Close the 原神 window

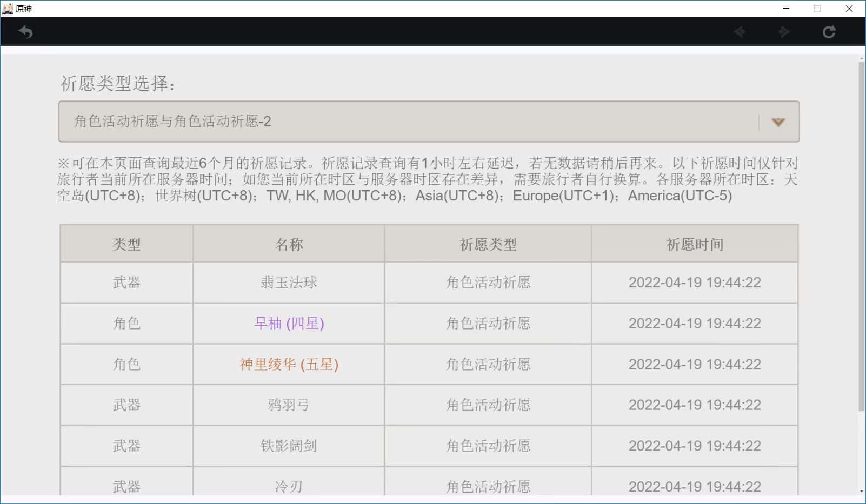(x=849, y=9)
